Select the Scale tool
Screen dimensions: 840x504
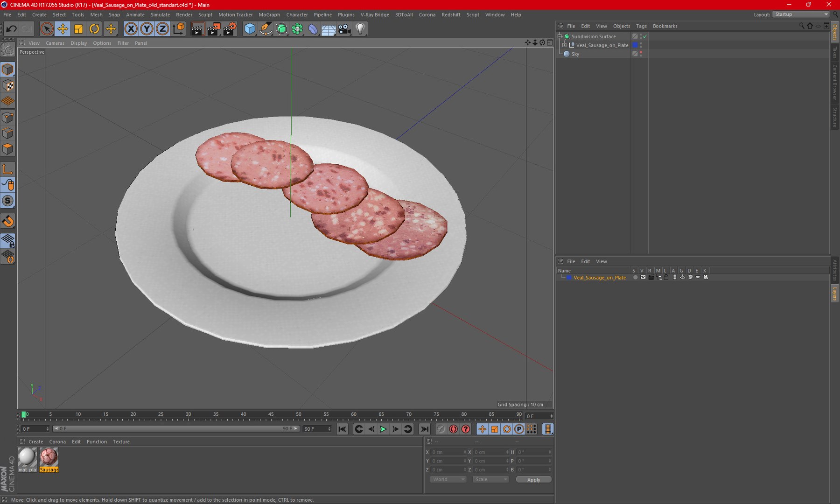pos(78,29)
